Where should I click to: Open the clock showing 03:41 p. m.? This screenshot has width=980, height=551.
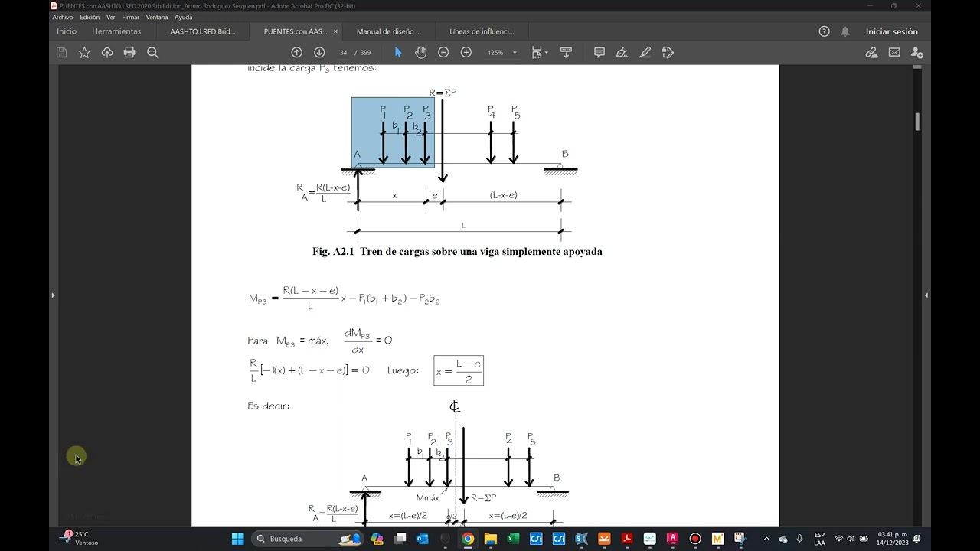click(x=893, y=539)
